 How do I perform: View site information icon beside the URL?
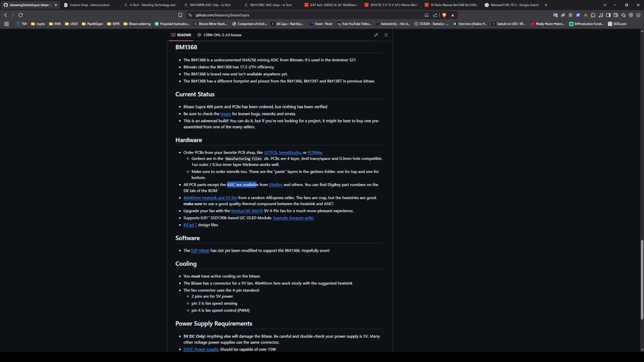pos(190,15)
